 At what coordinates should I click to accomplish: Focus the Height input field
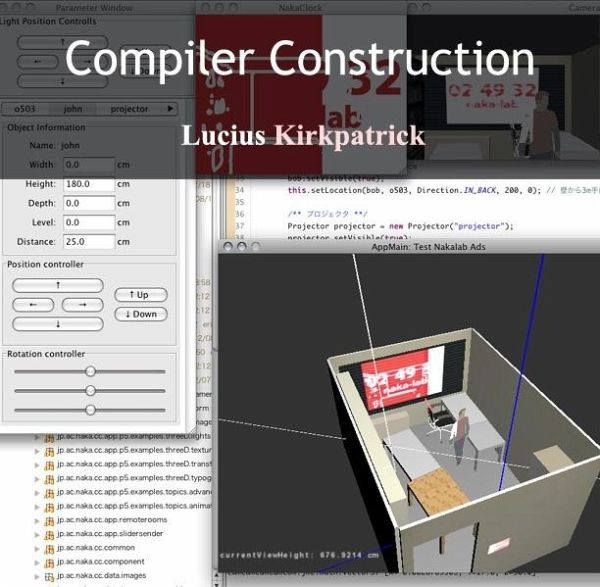click(88, 185)
